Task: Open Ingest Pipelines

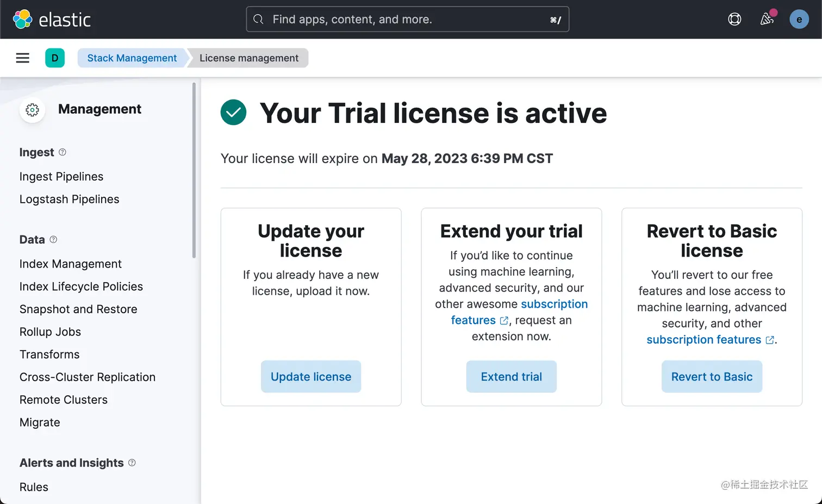Action: pyautogui.click(x=61, y=177)
